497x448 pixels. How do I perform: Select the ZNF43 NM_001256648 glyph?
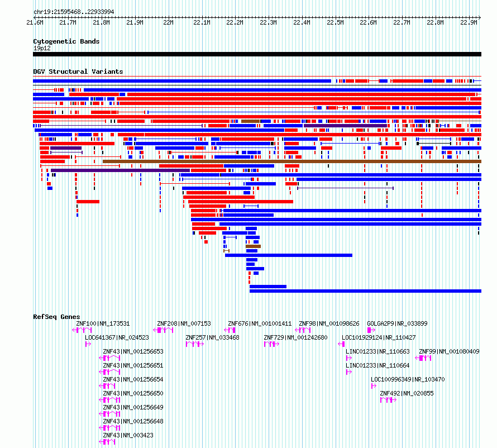(109, 428)
